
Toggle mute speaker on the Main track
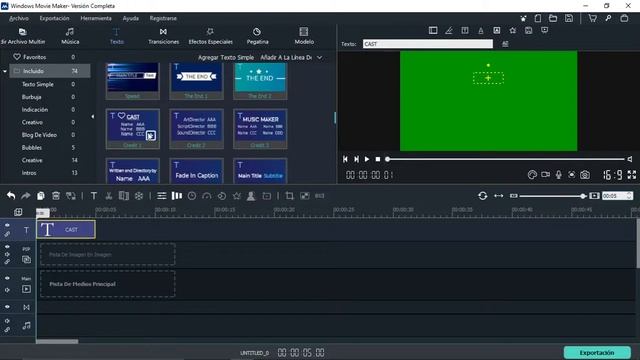pos(7,290)
